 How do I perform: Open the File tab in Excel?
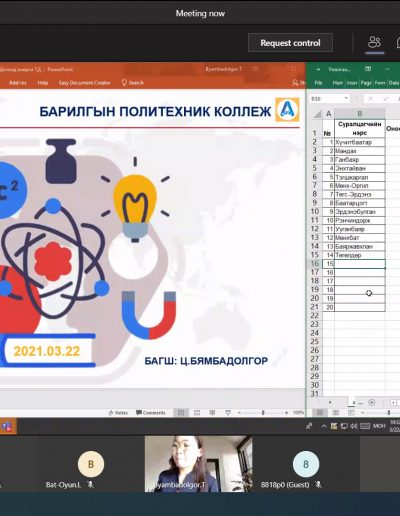pos(318,83)
